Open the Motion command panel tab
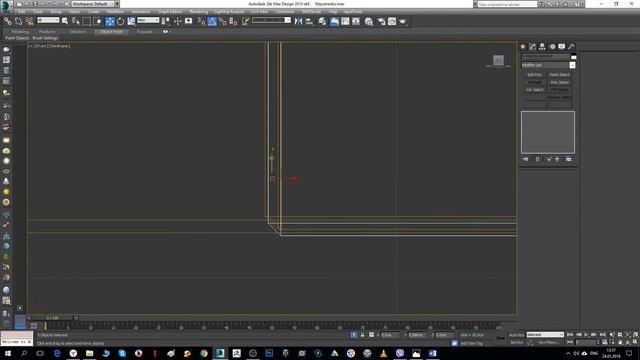This screenshot has width=640, height=360. pos(552,47)
